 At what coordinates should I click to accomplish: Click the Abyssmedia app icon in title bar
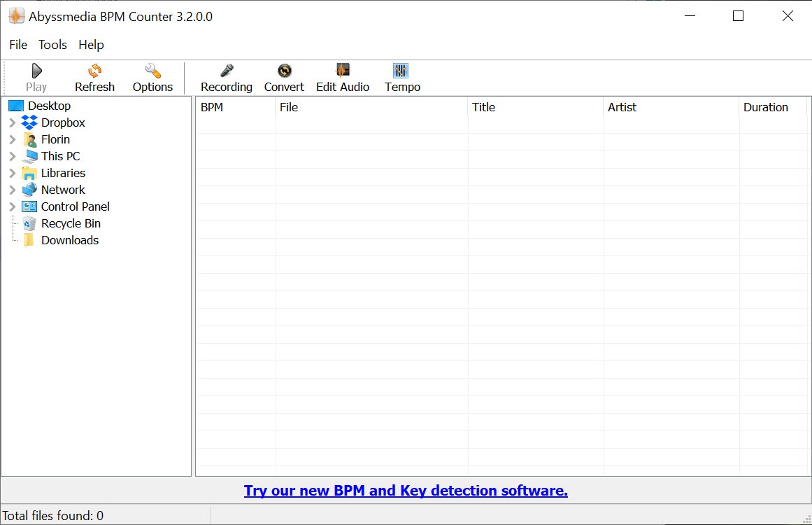(x=17, y=16)
